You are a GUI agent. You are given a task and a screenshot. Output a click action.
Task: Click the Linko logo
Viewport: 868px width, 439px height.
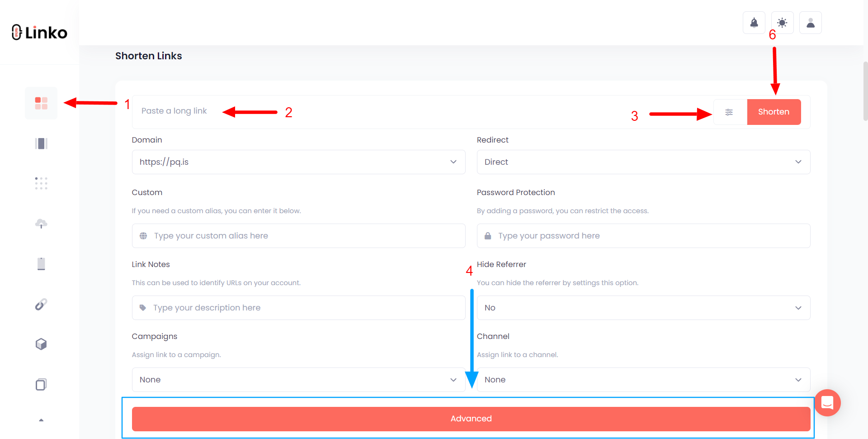[39, 32]
